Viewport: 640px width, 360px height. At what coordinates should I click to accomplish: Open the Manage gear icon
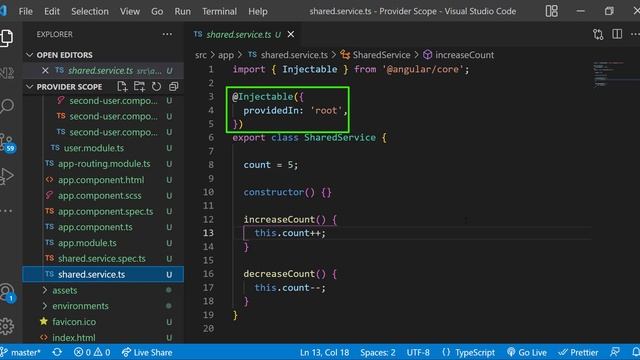click(7, 326)
